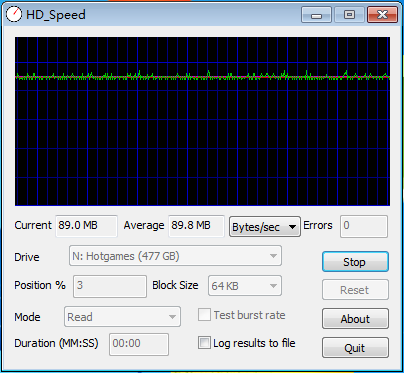Open the Bytes/sec units dropdown
Screen dimensions: 404x373
[x=265, y=227]
